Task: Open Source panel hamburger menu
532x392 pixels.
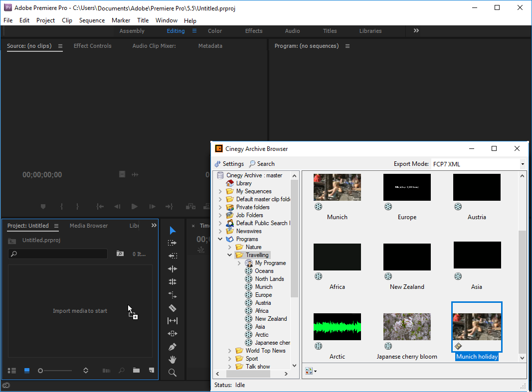Action: tap(60, 46)
